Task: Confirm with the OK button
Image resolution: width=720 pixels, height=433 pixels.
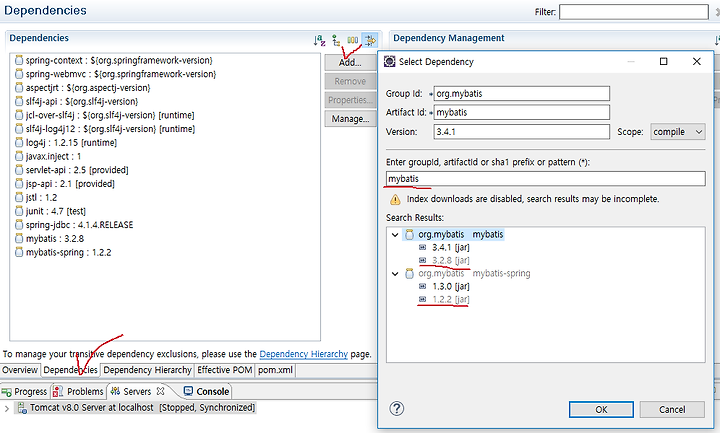Action: (x=601, y=409)
